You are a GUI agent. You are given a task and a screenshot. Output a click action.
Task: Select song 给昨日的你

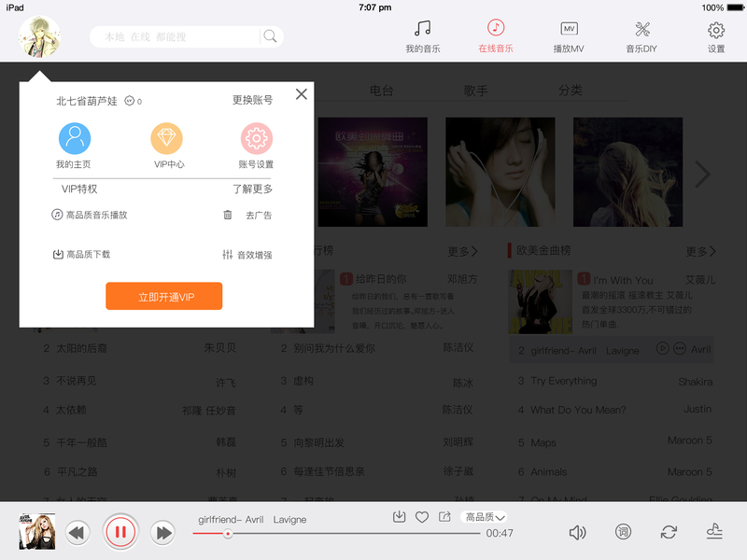click(381, 279)
